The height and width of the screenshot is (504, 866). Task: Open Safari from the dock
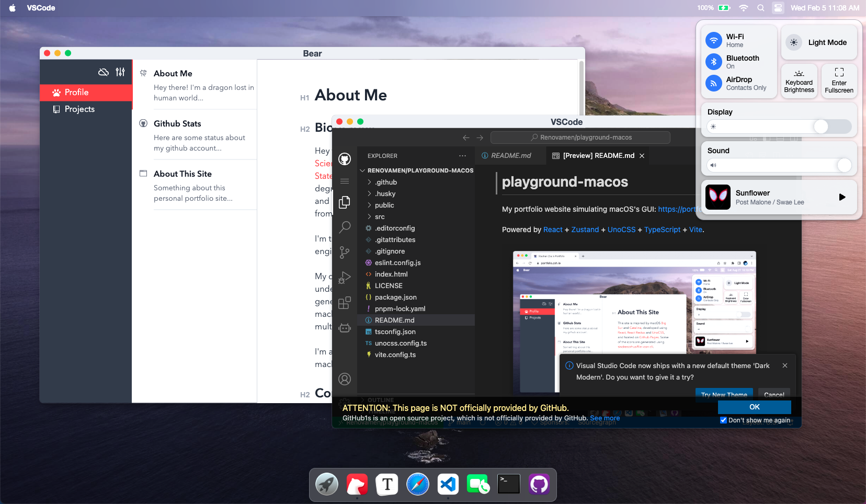[x=418, y=485]
